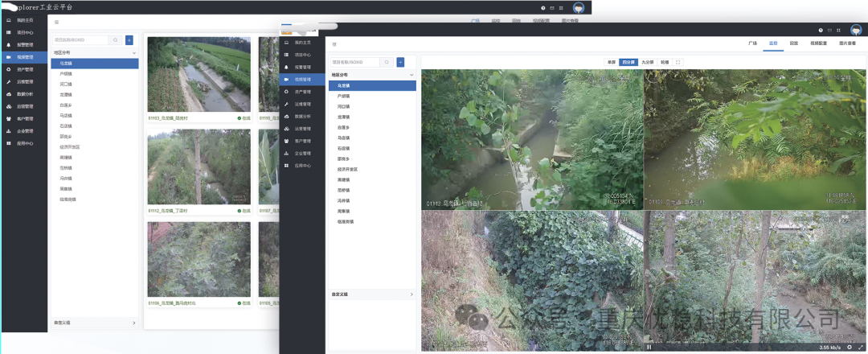Switch layout to 九分屏 nine-grid view

pos(647,62)
